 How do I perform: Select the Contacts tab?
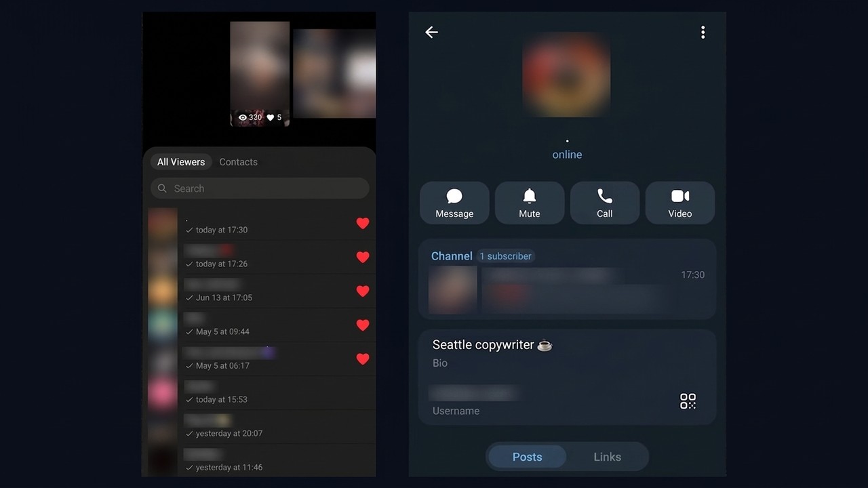[x=239, y=162]
